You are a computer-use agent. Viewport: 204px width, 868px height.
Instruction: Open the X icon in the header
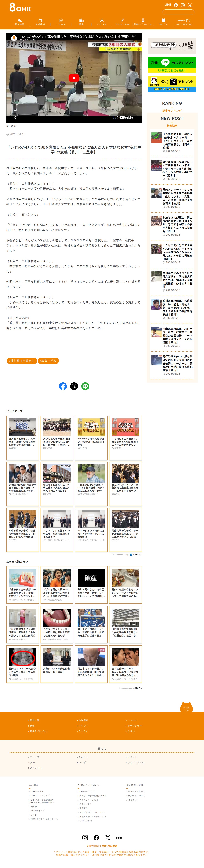190,5
